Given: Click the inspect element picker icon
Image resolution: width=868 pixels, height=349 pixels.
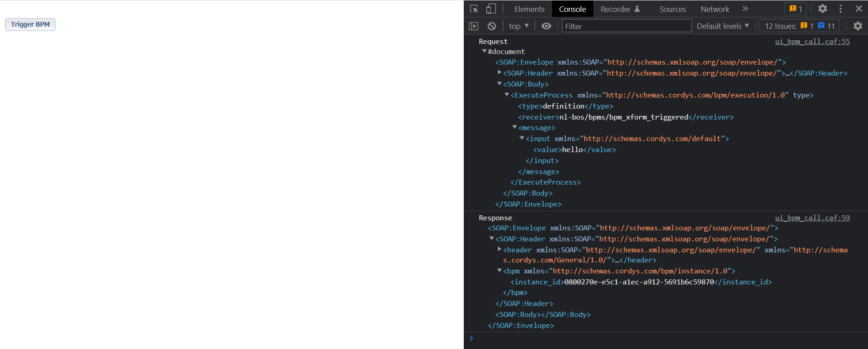Looking at the screenshot, I should tap(474, 9).
